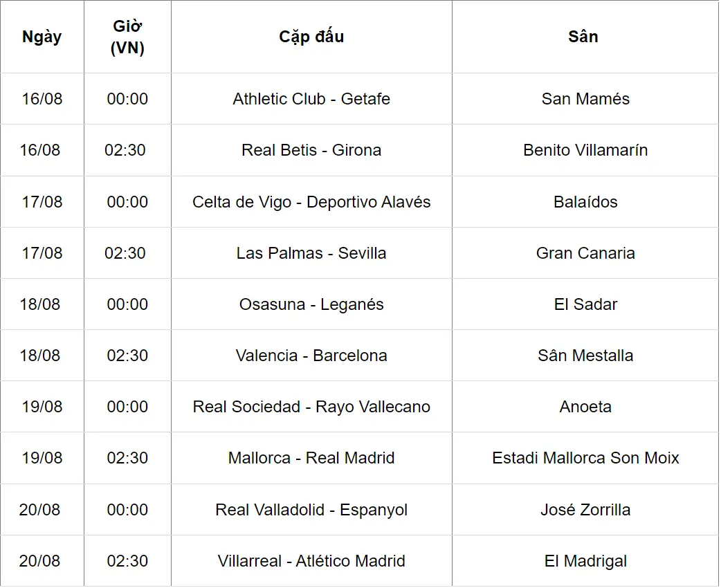This screenshot has width=721, height=588.
Task: Click the Ngày column header
Action: 42,37
